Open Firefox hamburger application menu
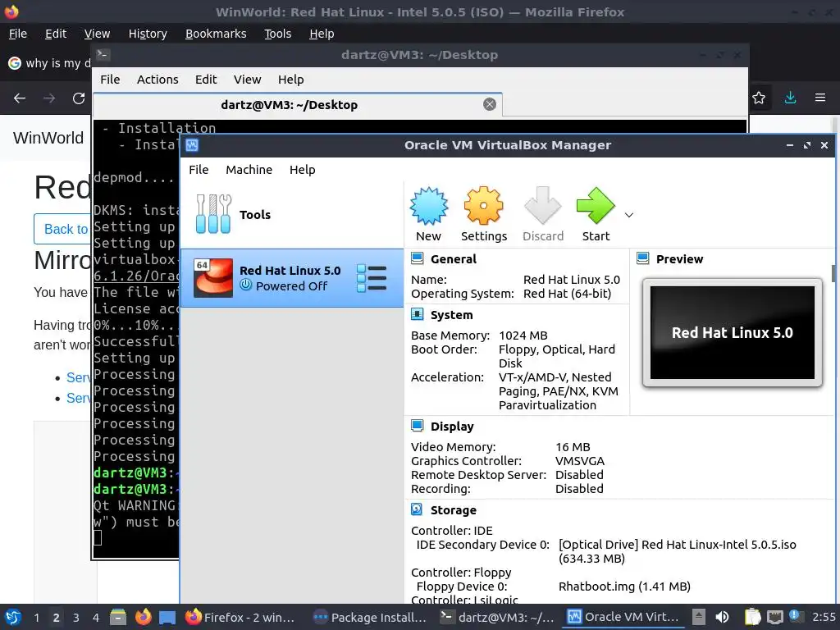The image size is (840, 630). click(x=820, y=98)
